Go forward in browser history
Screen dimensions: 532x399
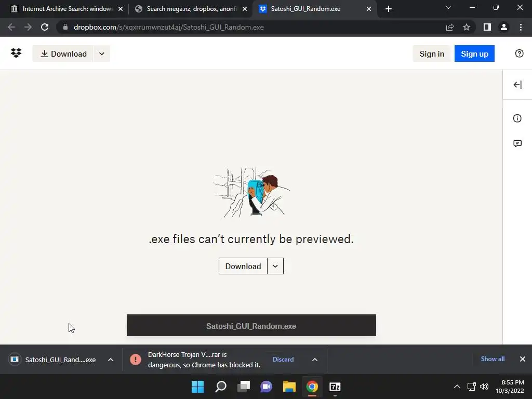click(x=28, y=27)
